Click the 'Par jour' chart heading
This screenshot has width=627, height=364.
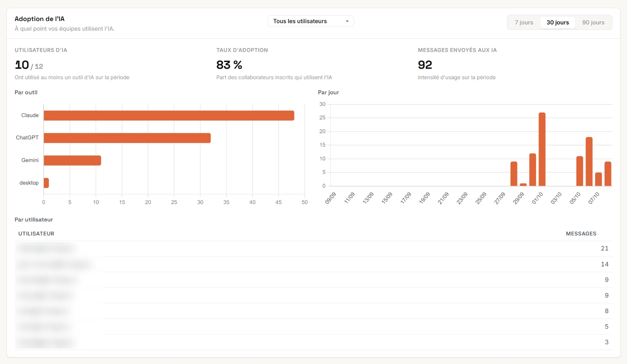328,92
